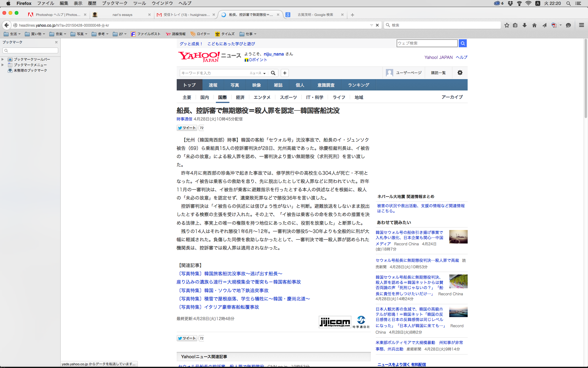Image resolution: width=588 pixels, height=368 pixels.
Task: Click the アーカイブ link
Action: [452, 97]
